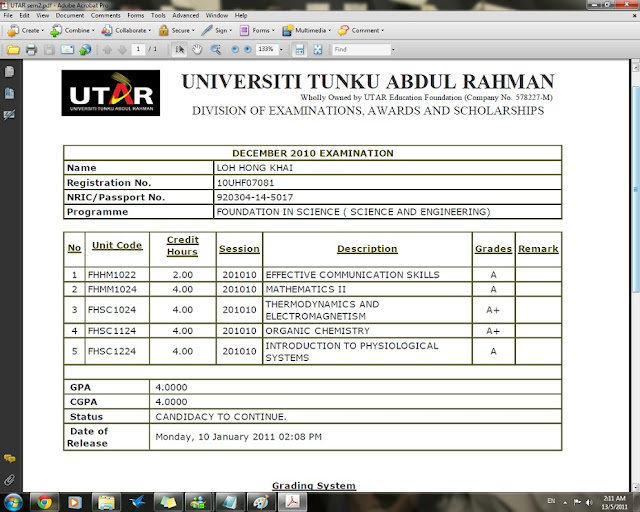This screenshot has width=640, height=512.
Task: Fit one full page view icon
Action: pyautogui.click(x=318, y=50)
